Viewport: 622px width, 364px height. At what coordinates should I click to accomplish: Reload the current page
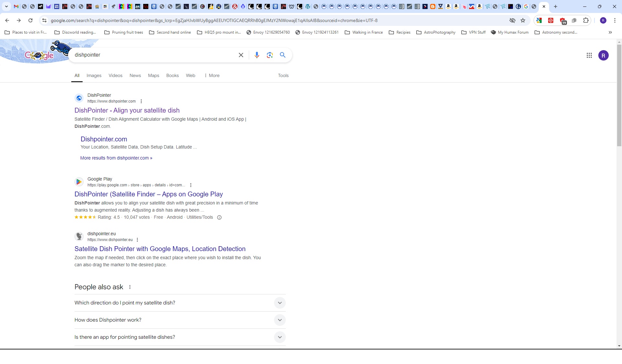(x=30, y=20)
